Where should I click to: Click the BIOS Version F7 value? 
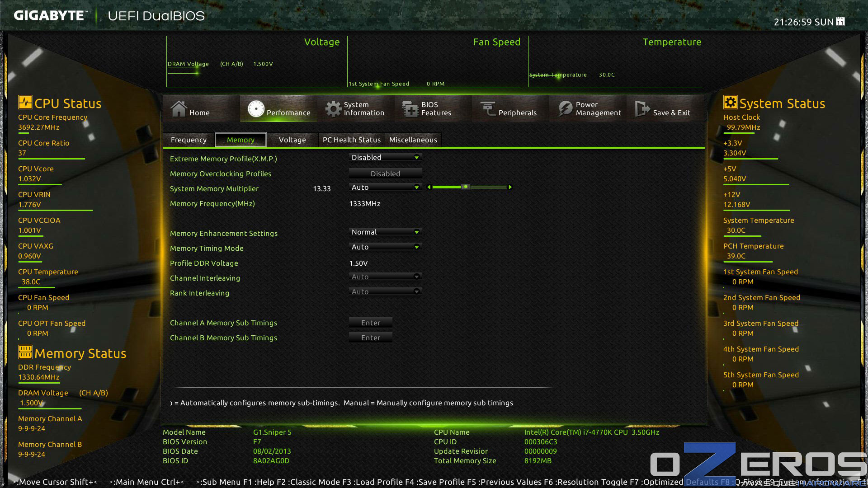click(x=257, y=441)
